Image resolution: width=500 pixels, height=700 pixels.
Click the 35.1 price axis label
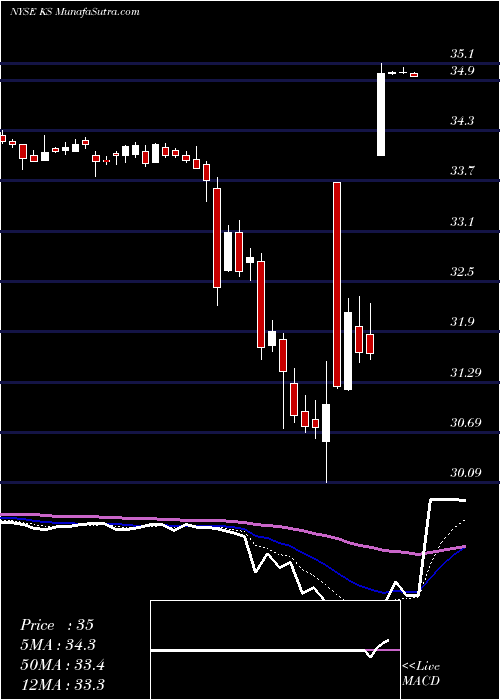462,54
